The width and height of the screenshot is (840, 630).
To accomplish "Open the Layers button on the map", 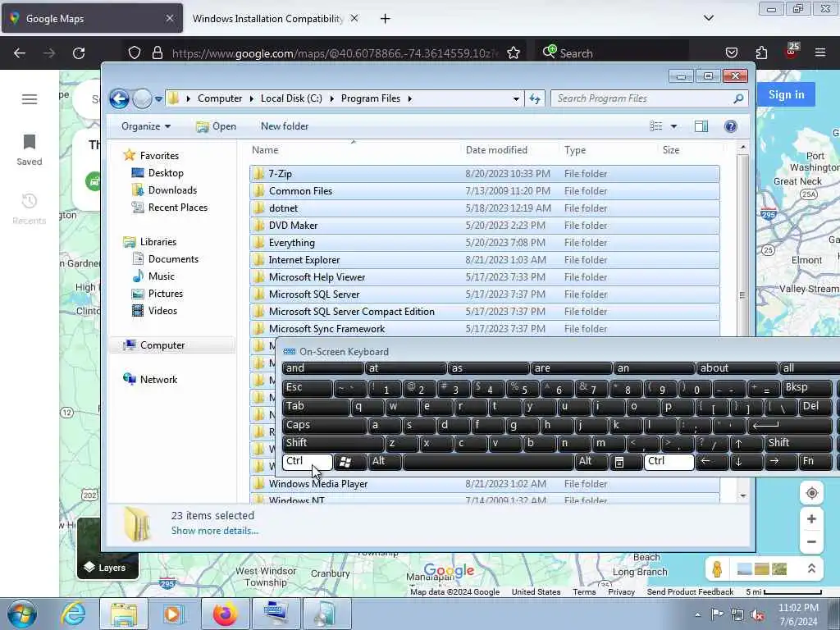I will tap(107, 549).
